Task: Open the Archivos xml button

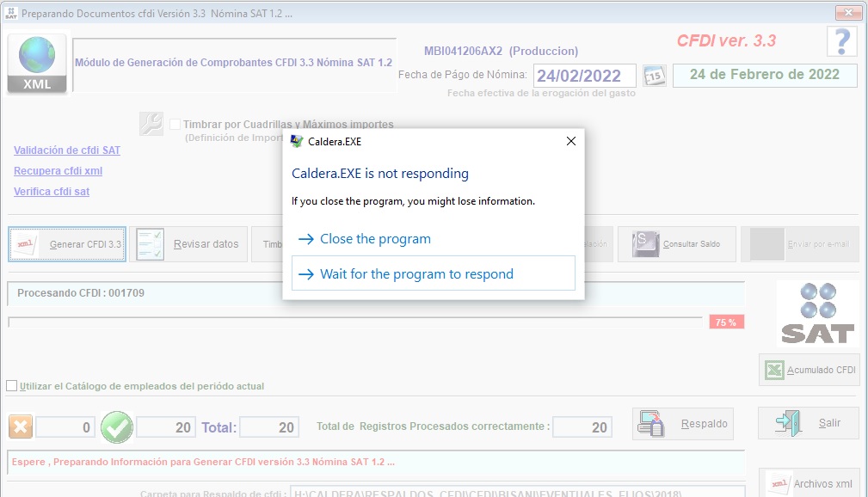Action: [x=810, y=483]
